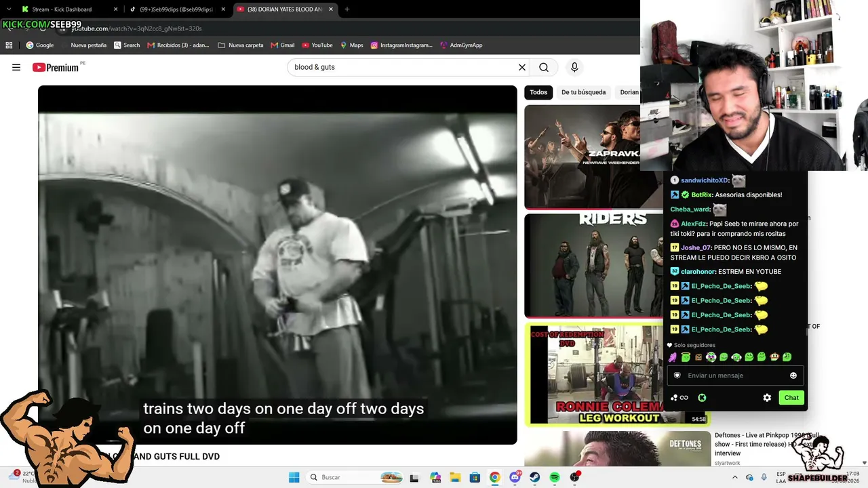Viewport: 868px width, 488px height.
Task: Open Joshe_07's profile in chat
Action: coord(696,248)
